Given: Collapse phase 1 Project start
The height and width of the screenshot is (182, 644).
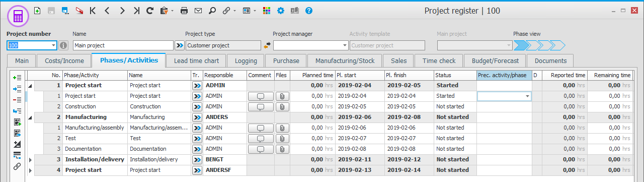Looking at the screenshot, I should pos(29,86).
